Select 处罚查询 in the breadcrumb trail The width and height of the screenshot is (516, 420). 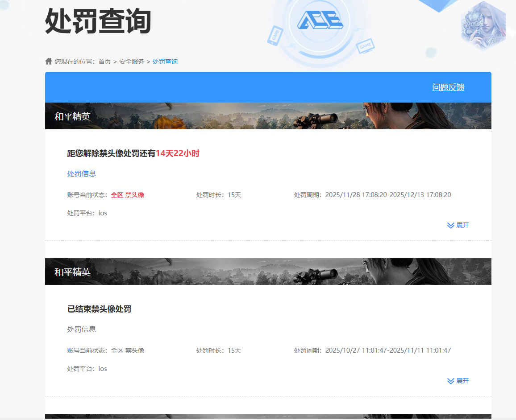165,61
